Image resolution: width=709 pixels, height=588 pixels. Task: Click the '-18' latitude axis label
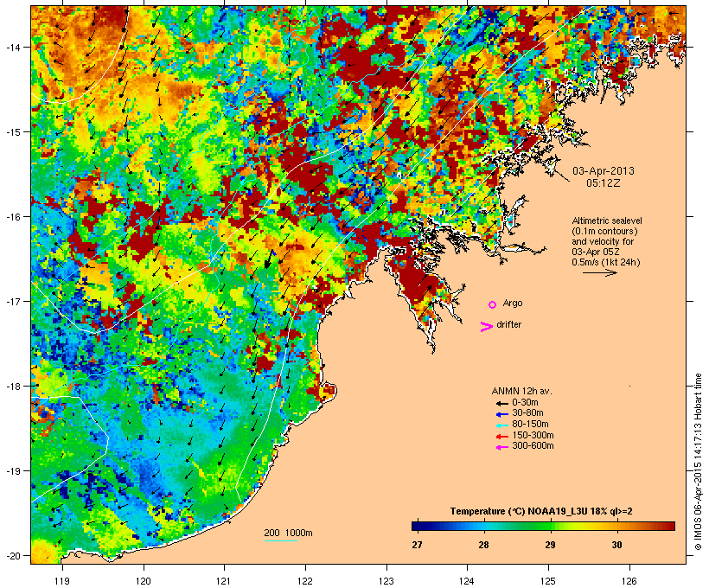pos(12,387)
